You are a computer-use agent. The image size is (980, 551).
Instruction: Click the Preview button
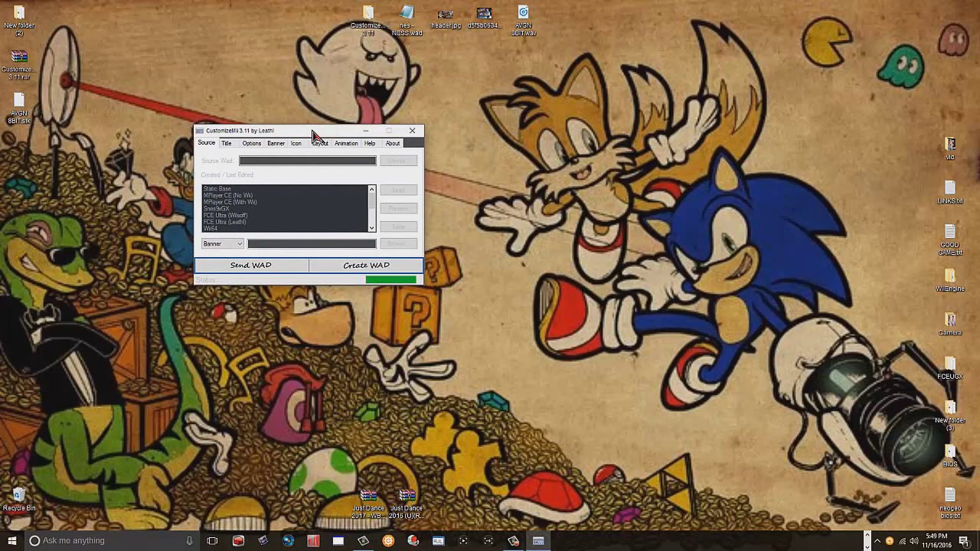pos(398,208)
